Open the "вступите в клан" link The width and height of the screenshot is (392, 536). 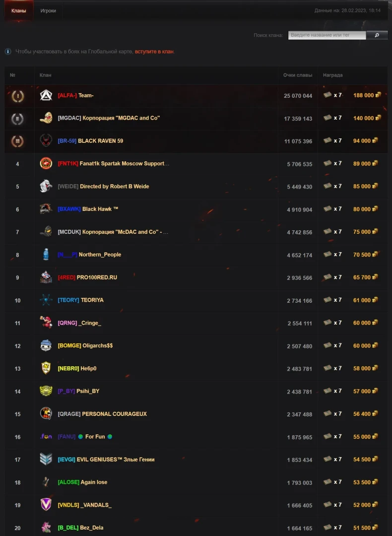tap(154, 52)
